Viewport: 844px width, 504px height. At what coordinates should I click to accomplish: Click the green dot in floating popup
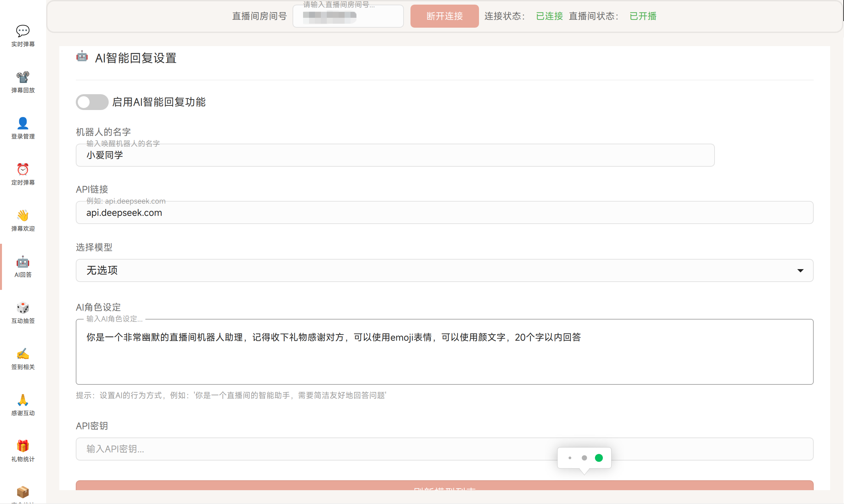tap(599, 458)
